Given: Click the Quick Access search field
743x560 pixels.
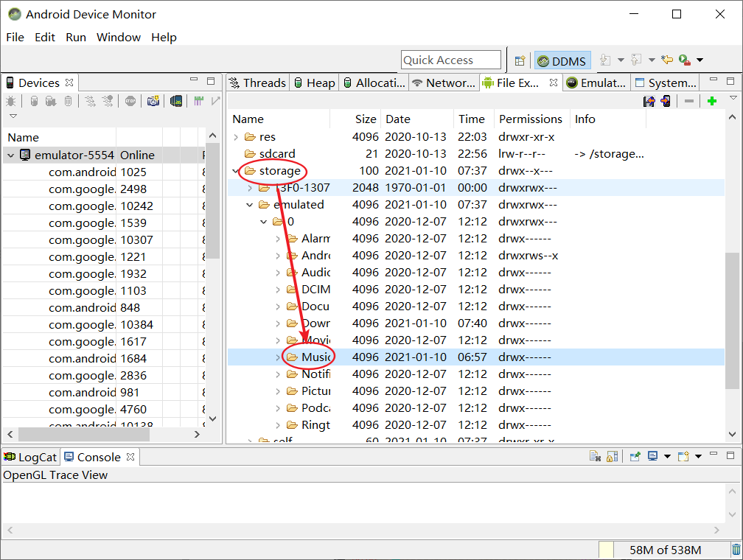Looking at the screenshot, I should tap(450, 60).
